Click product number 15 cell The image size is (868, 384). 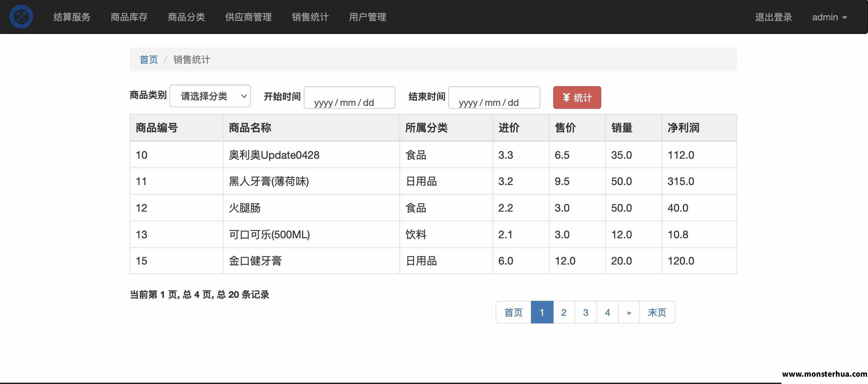tap(176, 261)
